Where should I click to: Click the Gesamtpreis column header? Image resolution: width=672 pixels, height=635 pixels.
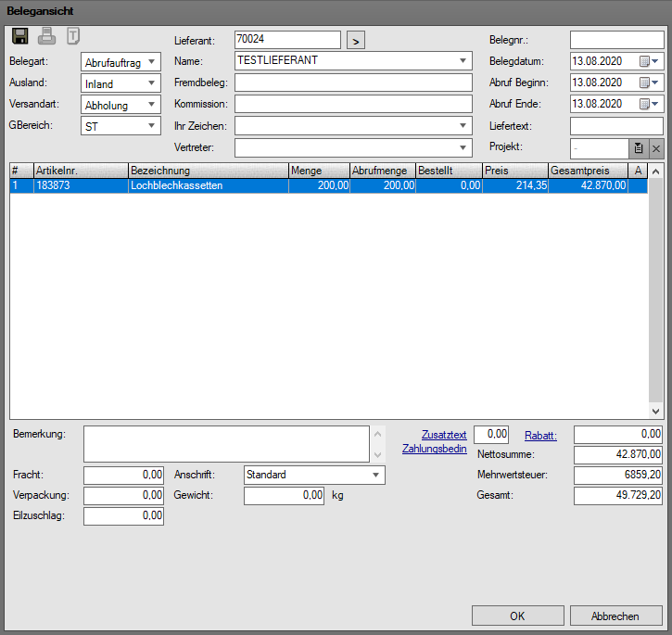[x=587, y=171]
